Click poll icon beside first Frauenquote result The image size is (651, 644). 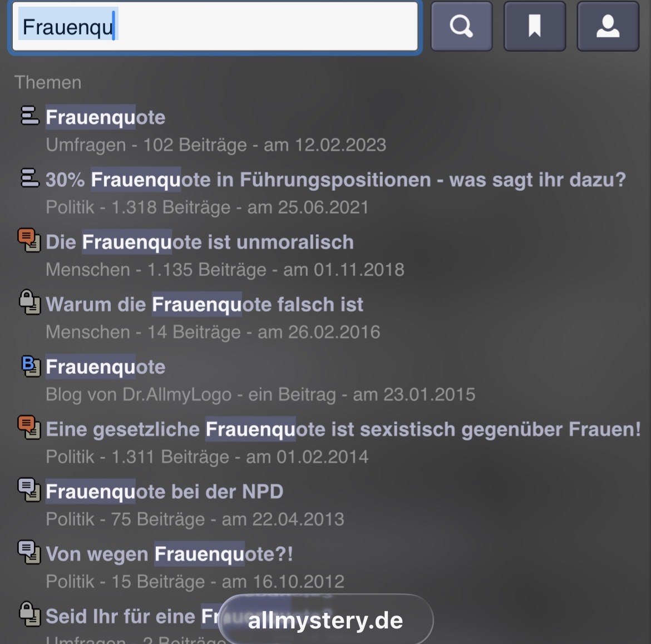(x=30, y=115)
